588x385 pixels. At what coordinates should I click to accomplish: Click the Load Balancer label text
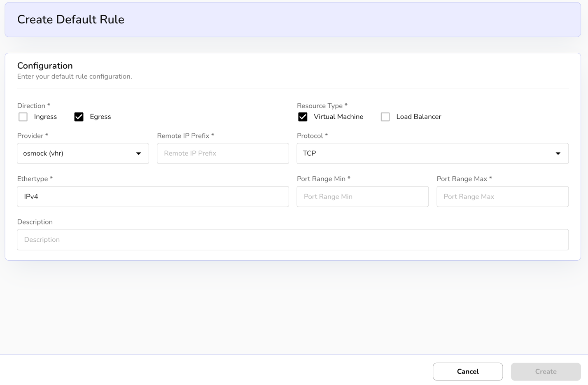pos(418,117)
